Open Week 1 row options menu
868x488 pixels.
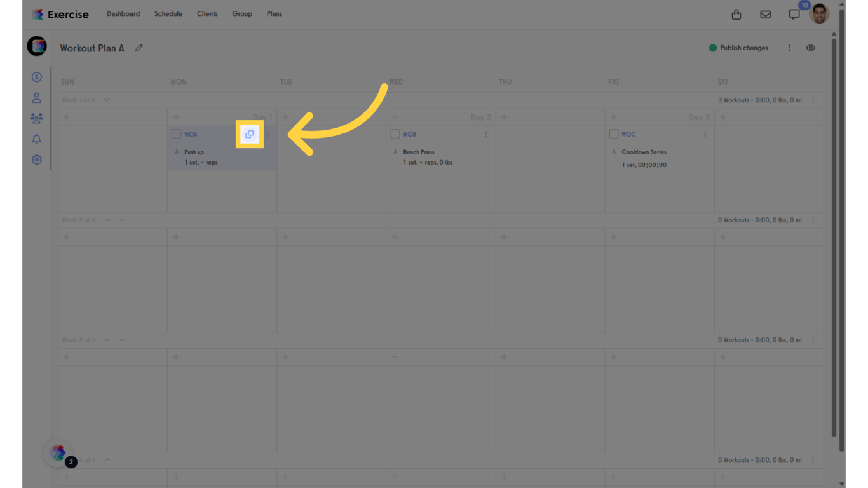(x=813, y=100)
